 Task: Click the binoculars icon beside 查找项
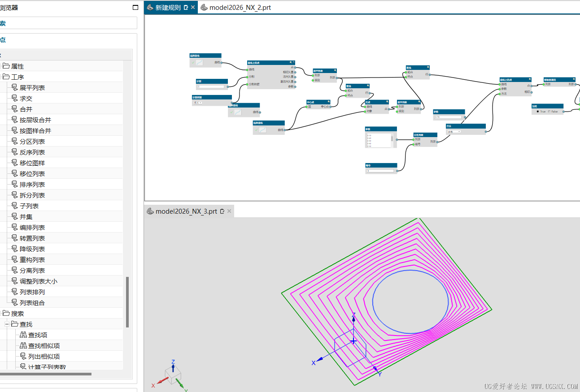(x=23, y=335)
